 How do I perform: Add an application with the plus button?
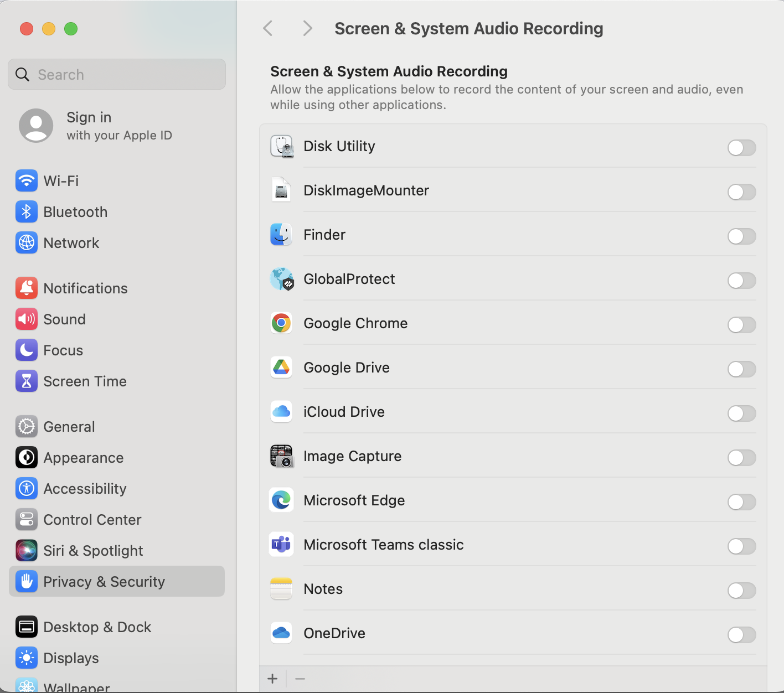pyautogui.click(x=272, y=679)
